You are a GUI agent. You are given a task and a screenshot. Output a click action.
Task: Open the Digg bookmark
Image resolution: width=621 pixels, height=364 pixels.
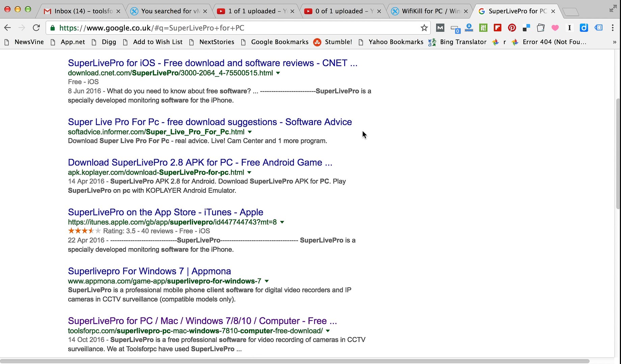104,42
